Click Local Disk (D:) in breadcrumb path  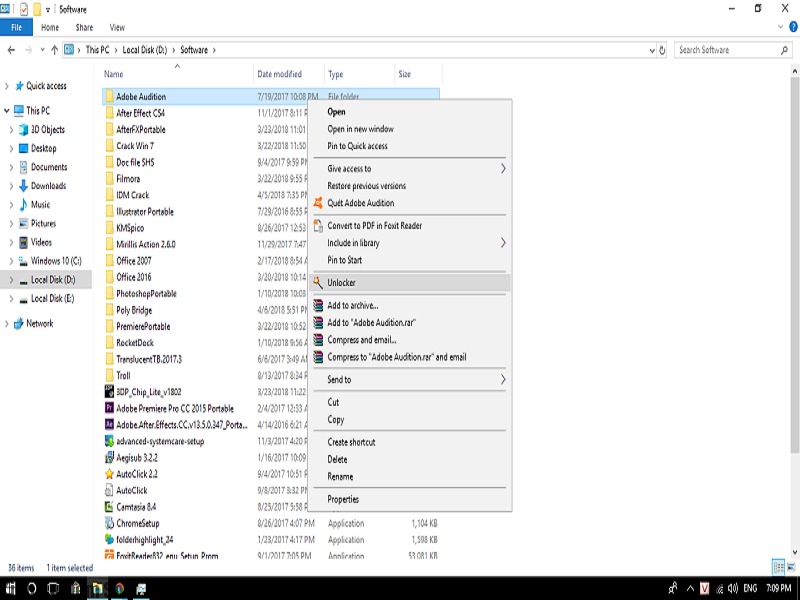click(x=144, y=50)
